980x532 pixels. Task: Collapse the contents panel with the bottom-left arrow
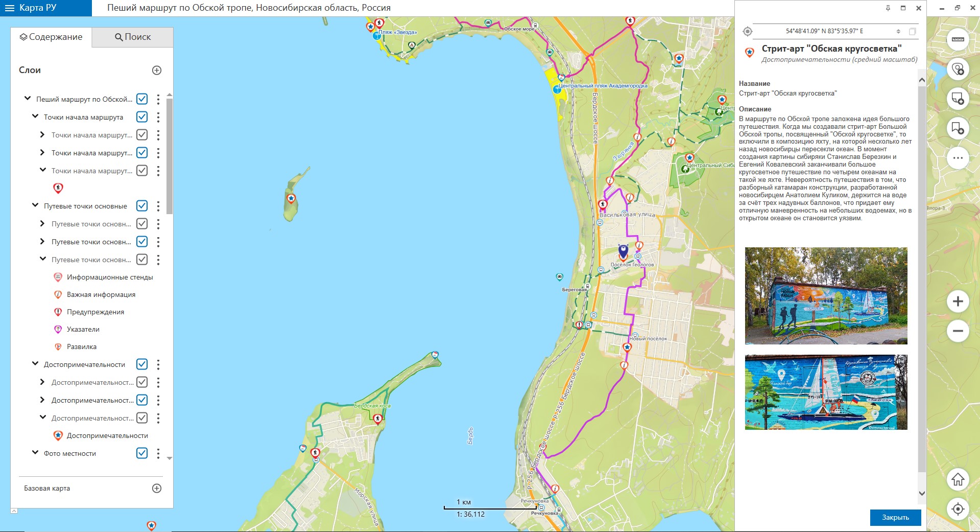[14, 511]
